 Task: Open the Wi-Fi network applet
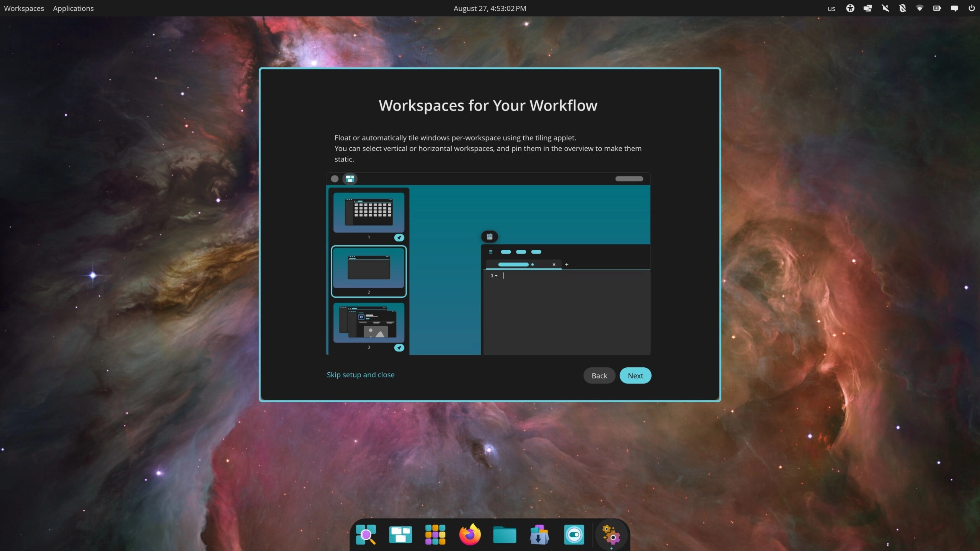[920, 8]
